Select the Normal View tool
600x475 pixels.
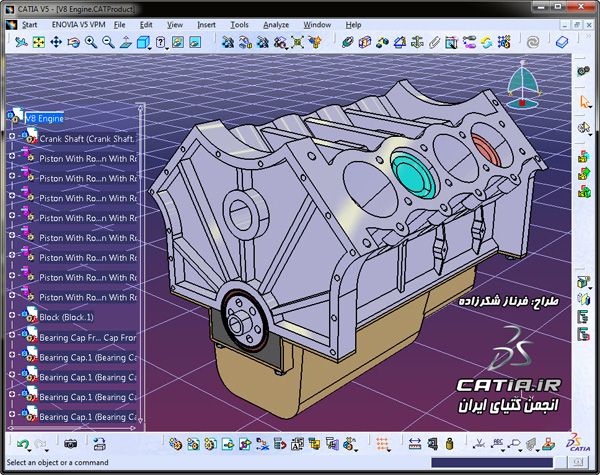coord(126,42)
